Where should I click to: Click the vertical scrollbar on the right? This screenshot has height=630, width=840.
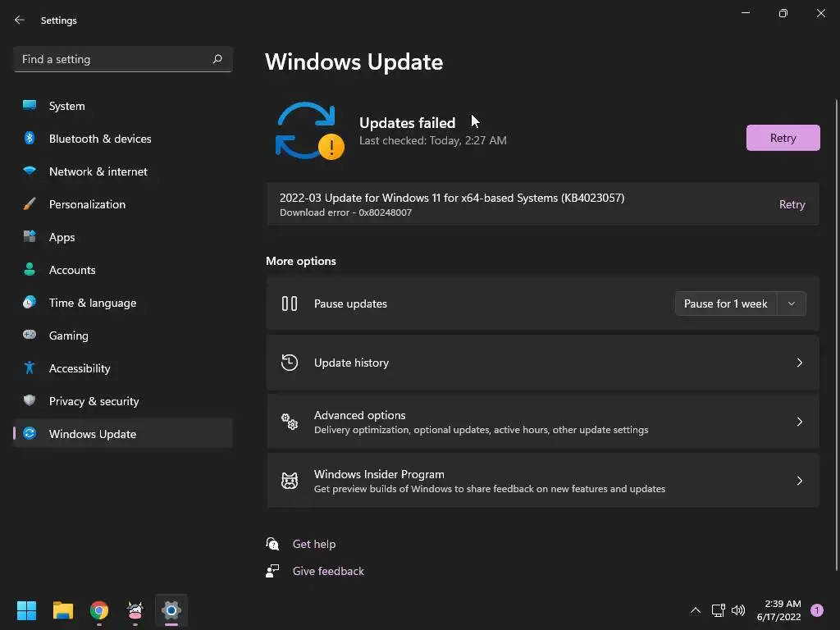(x=836, y=335)
